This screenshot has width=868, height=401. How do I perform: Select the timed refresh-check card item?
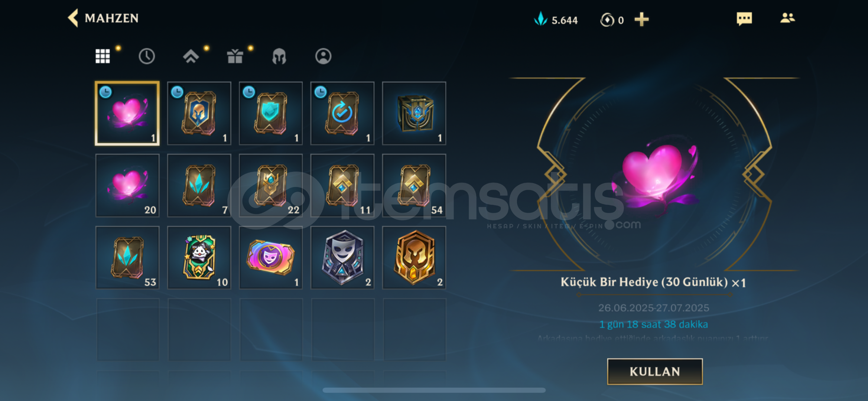342,113
